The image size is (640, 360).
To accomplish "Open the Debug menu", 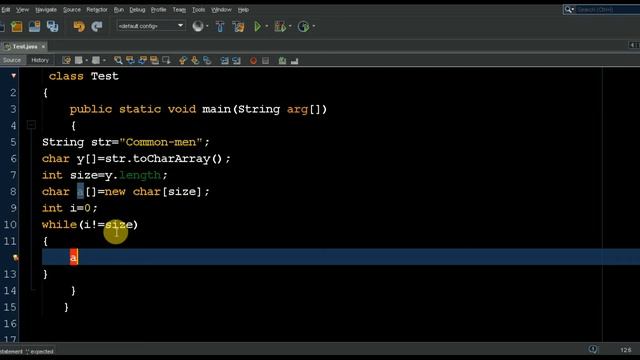I will pos(137,9).
